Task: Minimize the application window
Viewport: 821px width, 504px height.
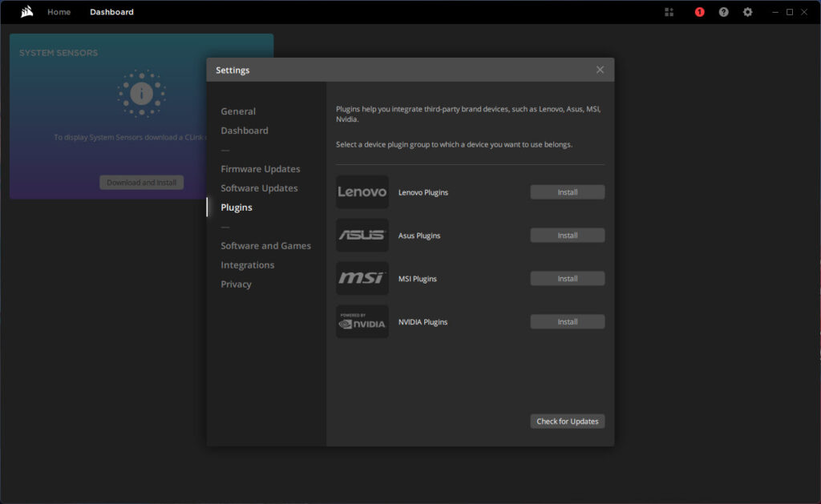Action: pyautogui.click(x=775, y=12)
